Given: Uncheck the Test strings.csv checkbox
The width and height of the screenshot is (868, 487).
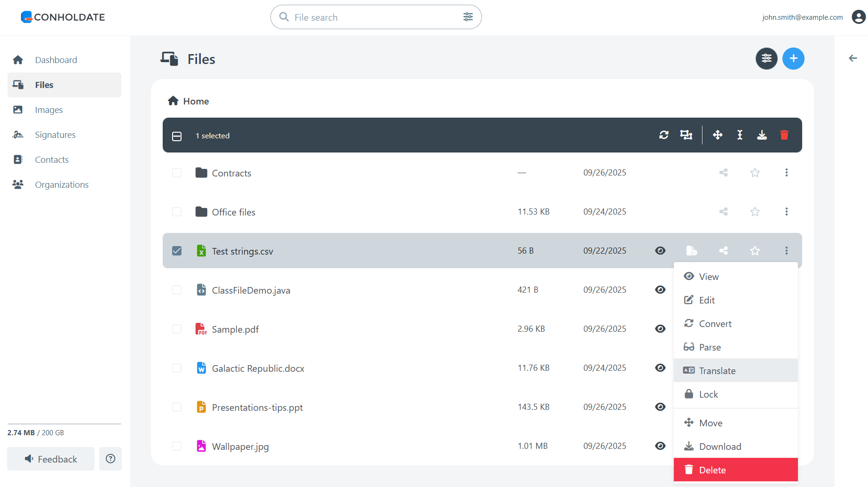Looking at the screenshot, I should pyautogui.click(x=177, y=251).
